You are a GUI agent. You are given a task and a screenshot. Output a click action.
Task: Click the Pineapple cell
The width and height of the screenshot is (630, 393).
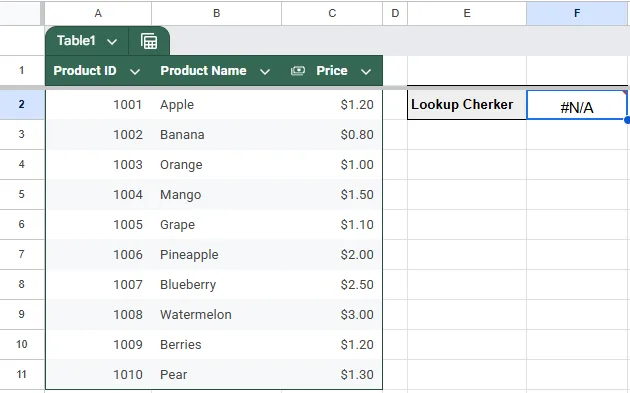(x=217, y=255)
